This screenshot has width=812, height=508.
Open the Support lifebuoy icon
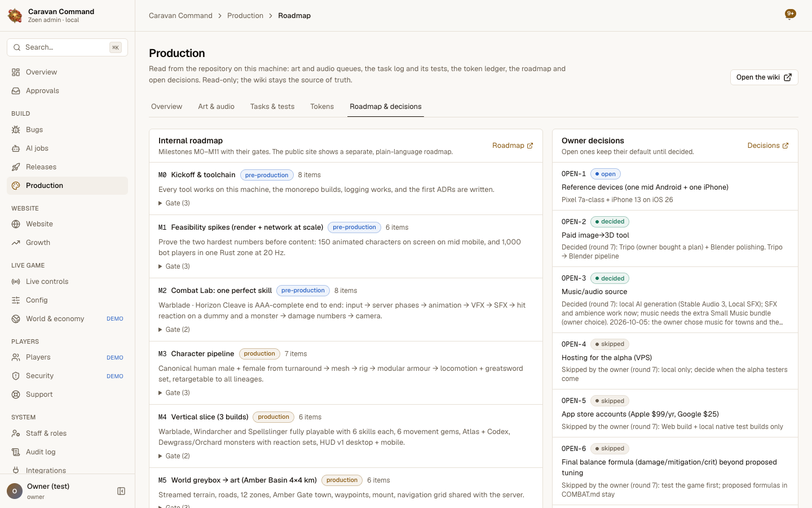coord(16,395)
